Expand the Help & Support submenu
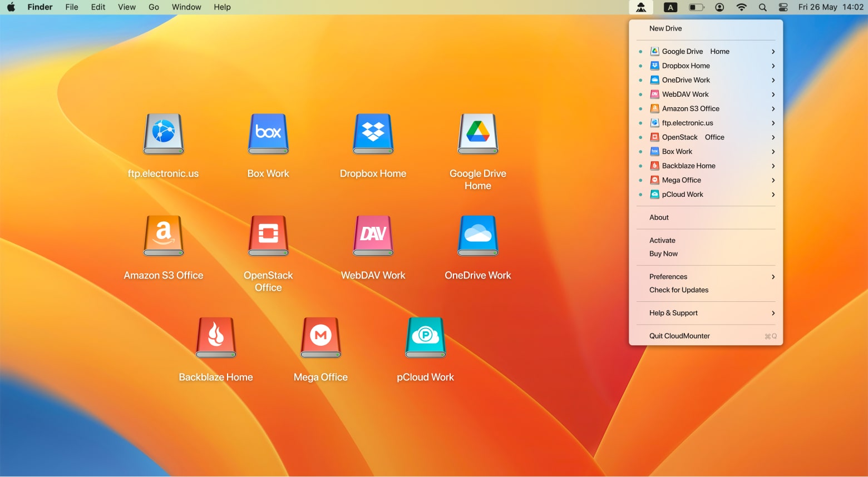 pyautogui.click(x=773, y=313)
